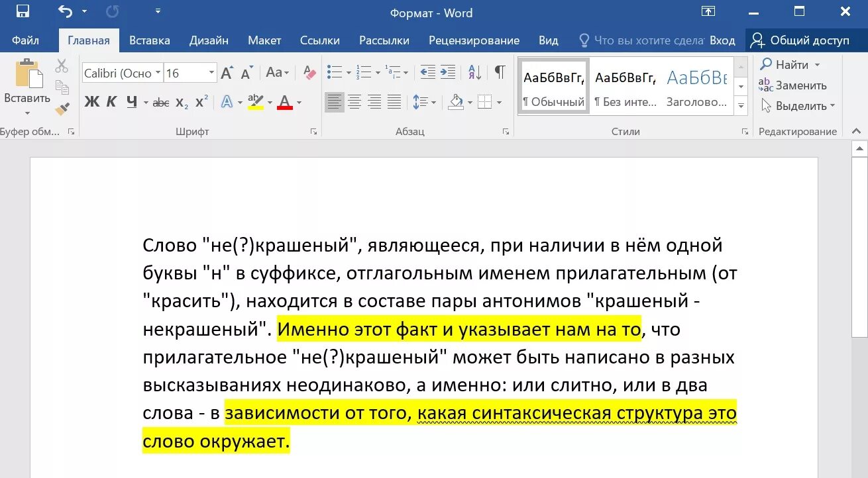The height and width of the screenshot is (478, 868).
Task: Toggle underline Ч formatting
Action: coord(131,102)
